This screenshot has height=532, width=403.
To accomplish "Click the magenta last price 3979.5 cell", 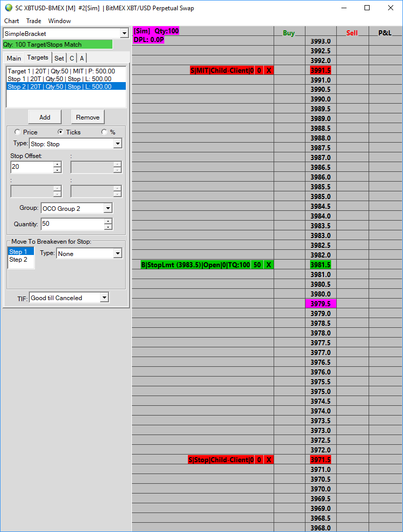I will point(320,304).
